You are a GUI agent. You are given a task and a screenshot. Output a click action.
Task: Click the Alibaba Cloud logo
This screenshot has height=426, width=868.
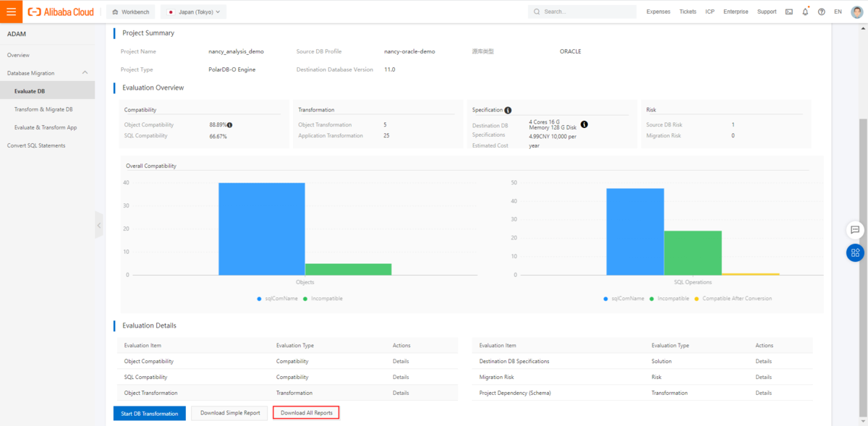[61, 12]
